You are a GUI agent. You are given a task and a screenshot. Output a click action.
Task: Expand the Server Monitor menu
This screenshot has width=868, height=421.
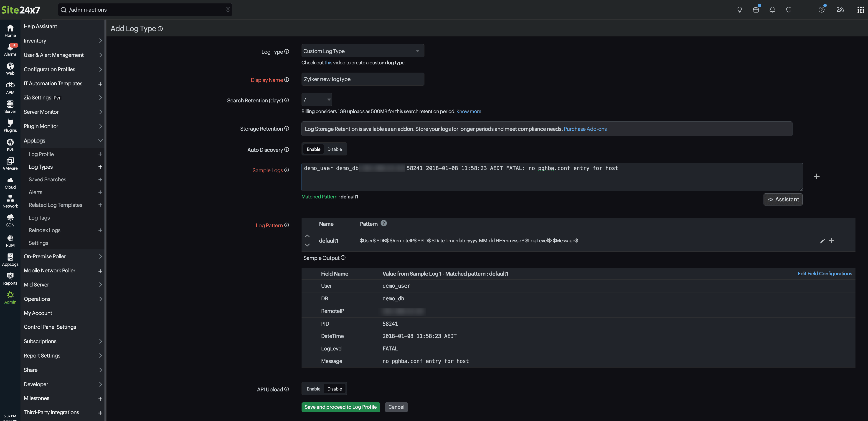[62, 112]
